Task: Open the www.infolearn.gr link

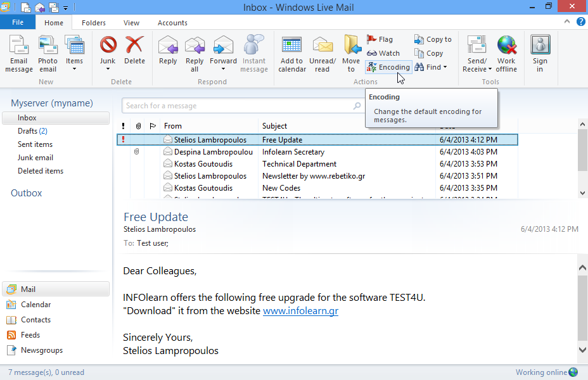Action: pos(300,311)
